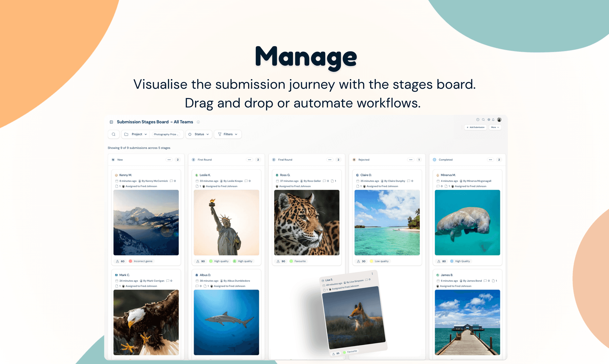Select the Photography Prize filter chip

pyautogui.click(x=167, y=134)
